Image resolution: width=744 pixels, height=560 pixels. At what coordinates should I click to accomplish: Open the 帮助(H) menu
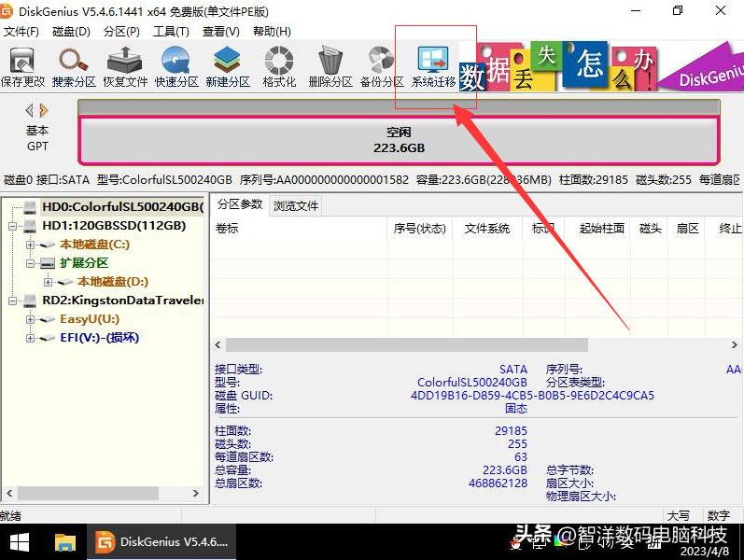272,32
